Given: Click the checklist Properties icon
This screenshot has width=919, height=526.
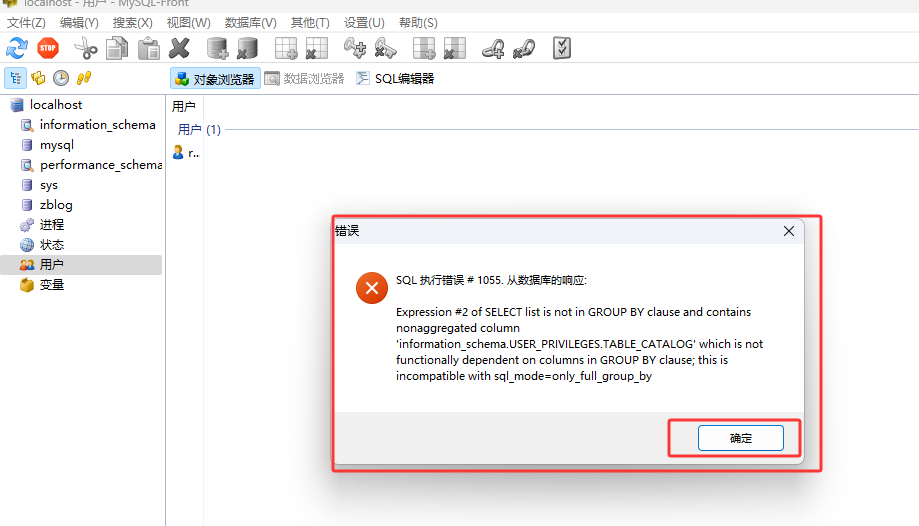Looking at the screenshot, I should [561, 48].
